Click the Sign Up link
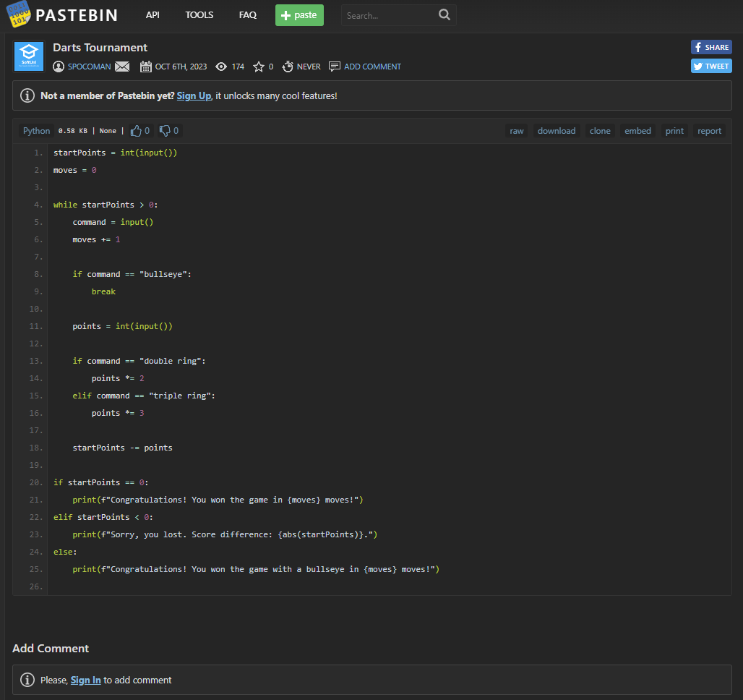 pyautogui.click(x=194, y=95)
